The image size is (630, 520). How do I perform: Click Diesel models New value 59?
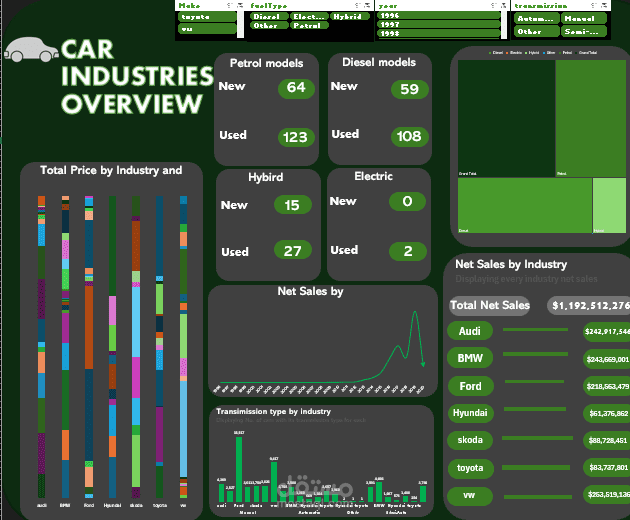pyautogui.click(x=409, y=89)
